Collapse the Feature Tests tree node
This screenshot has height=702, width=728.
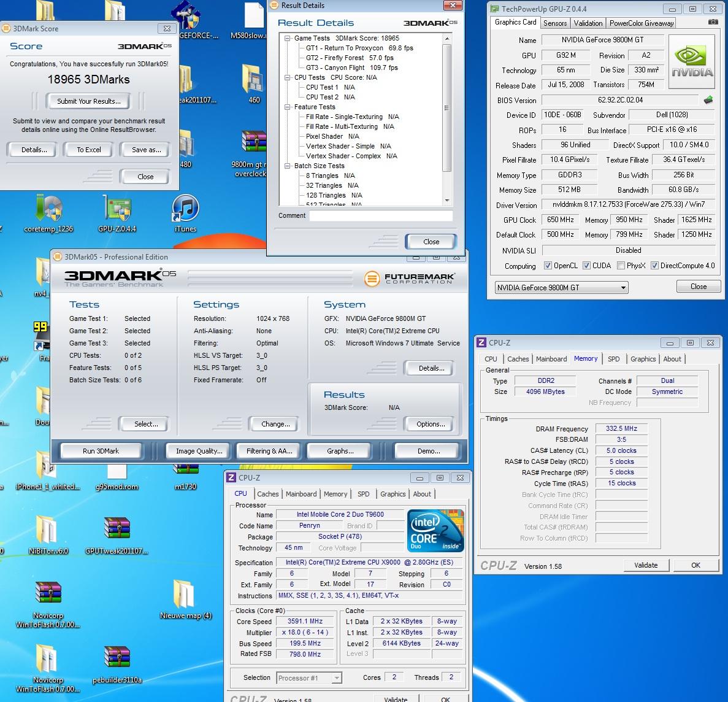coord(288,107)
